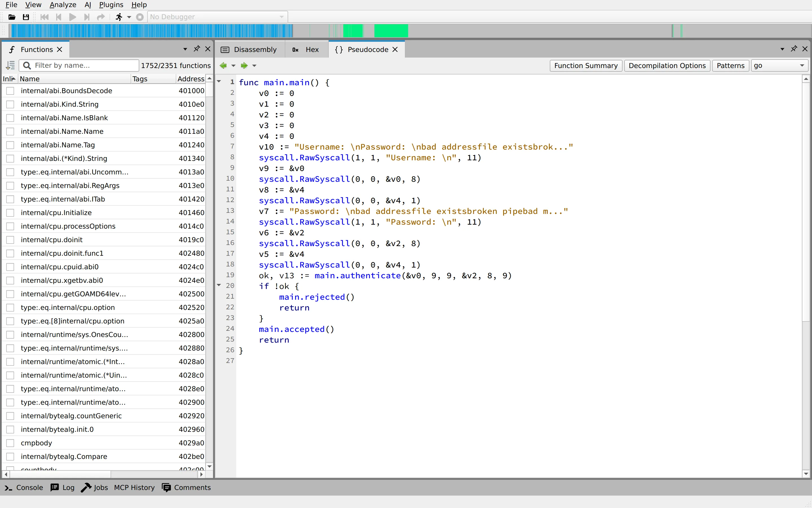The width and height of the screenshot is (812, 508).
Task: Click the green segment in the navigation band
Action: tap(391, 30)
